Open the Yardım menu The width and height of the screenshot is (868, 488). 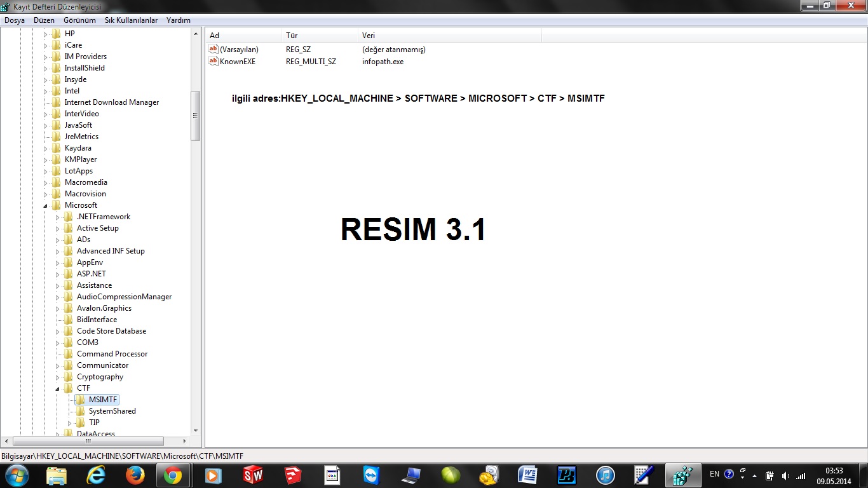coord(179,20)
